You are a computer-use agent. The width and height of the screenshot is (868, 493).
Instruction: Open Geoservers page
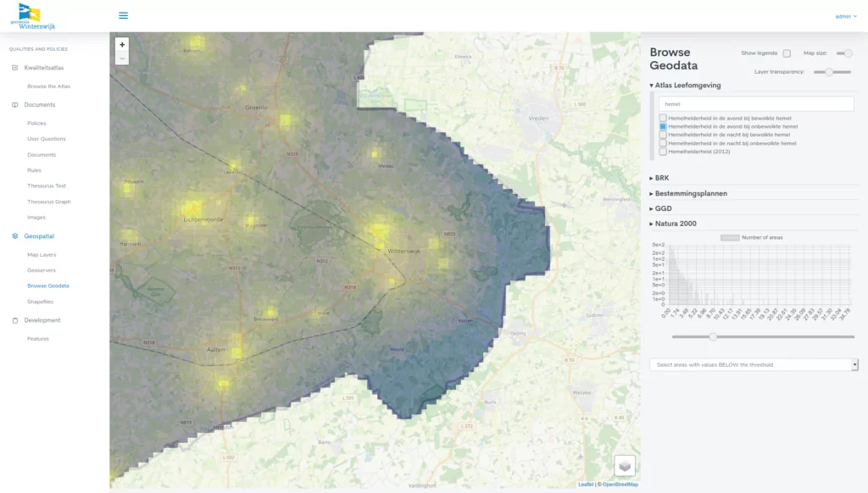tap(42, 270)
